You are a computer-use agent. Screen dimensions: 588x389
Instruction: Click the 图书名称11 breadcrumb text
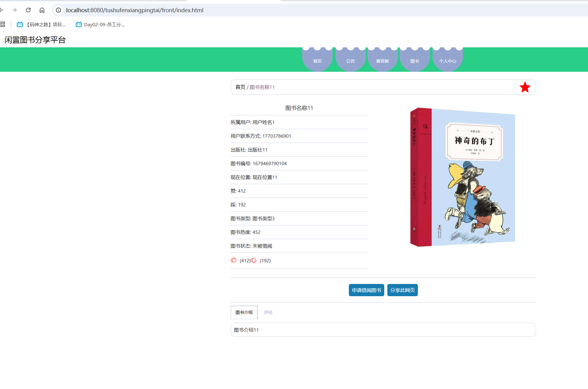pos(262,87)
